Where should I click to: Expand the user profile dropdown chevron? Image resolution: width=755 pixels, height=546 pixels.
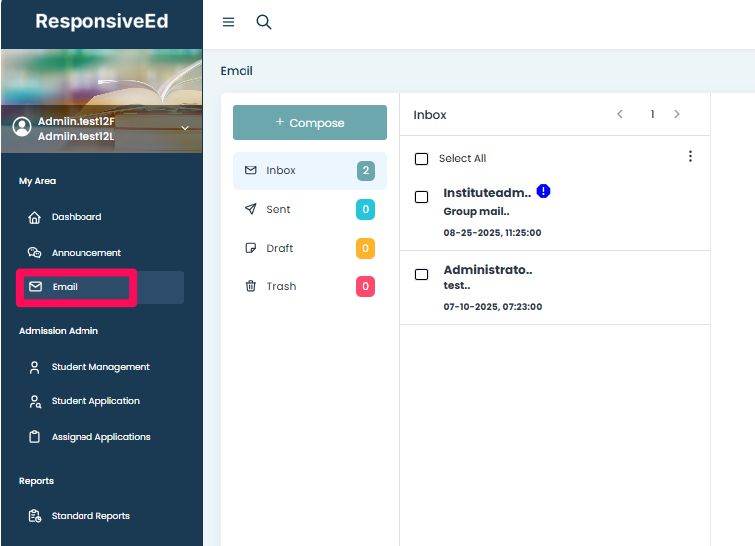[x=184, y=128]
